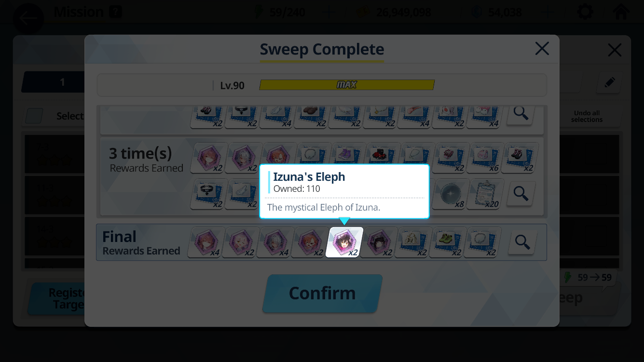
Task: Click the back arrow button
Action: point(28,18)
